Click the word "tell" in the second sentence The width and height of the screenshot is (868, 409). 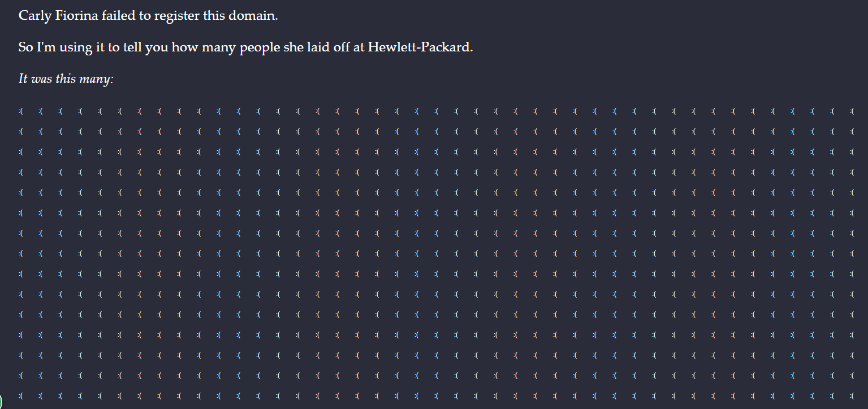131,47
